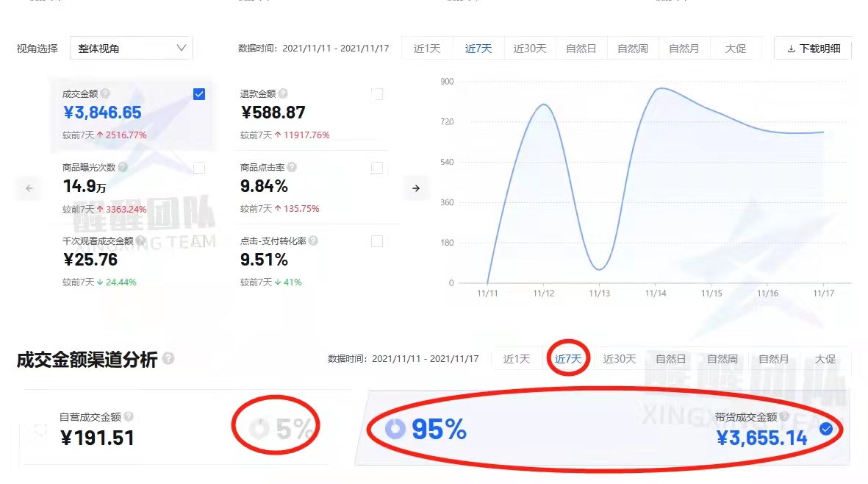
Task: Click the help icon beside 商品点击率
Action: [292, 167]
